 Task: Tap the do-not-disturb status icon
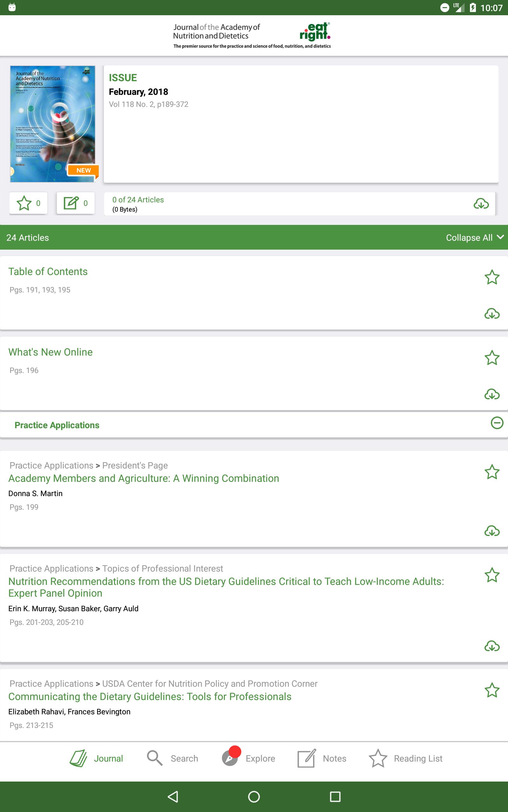click(444, 7)
